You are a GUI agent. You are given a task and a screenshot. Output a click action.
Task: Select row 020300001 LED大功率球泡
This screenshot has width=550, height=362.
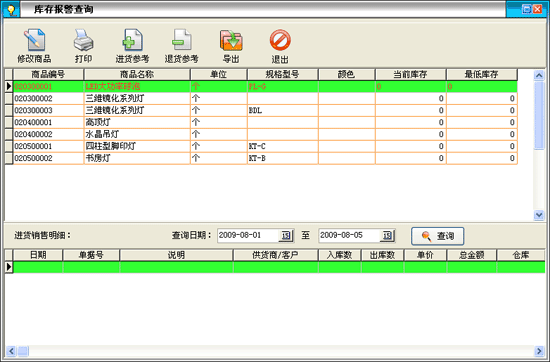coord(265,87)
